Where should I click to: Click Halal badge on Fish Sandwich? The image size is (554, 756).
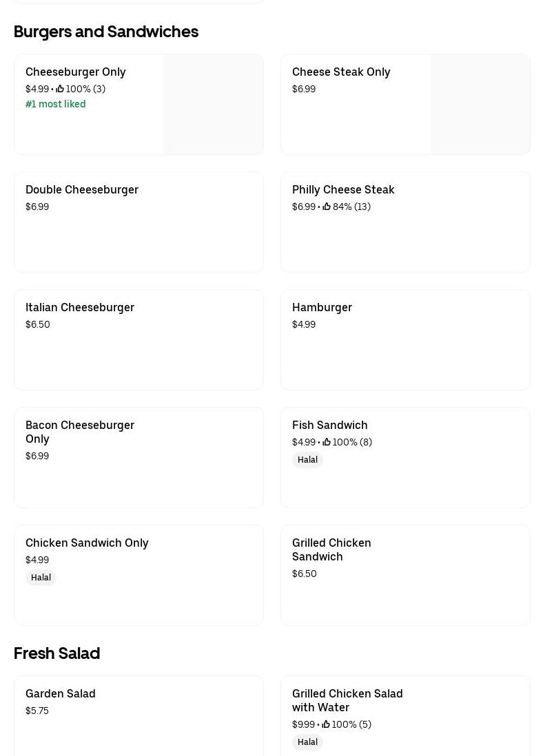tap(307, 460)
